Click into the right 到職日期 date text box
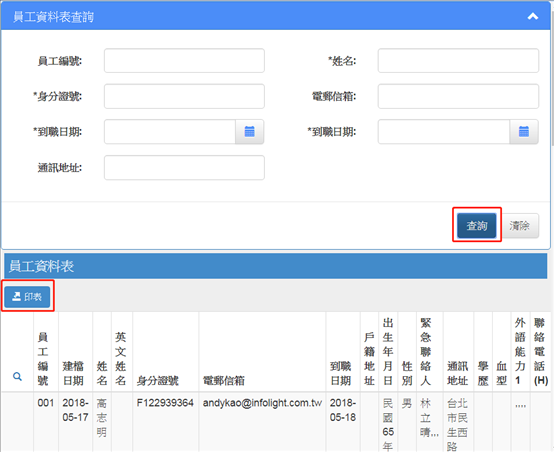This screenshot has height=452, width=554. [444, 132]
